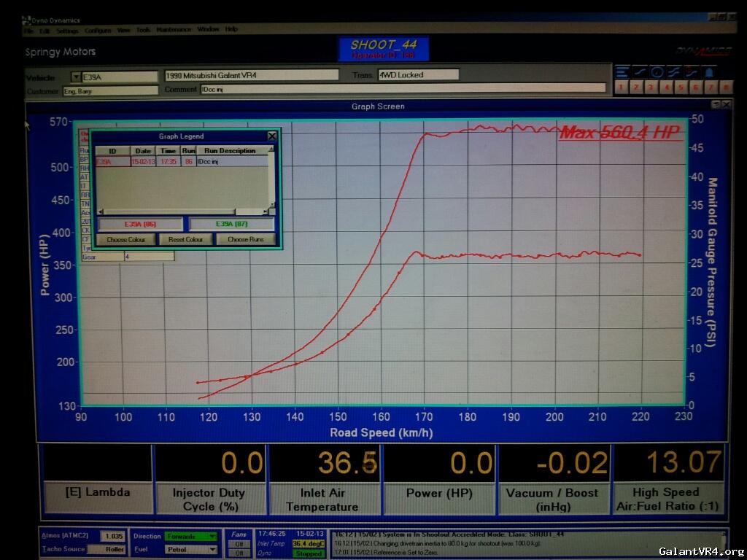Image resolution: width=747 pixels, height=560 pixels.
Task: Open the Maintenance menu
Action: [x=173, y=30]
